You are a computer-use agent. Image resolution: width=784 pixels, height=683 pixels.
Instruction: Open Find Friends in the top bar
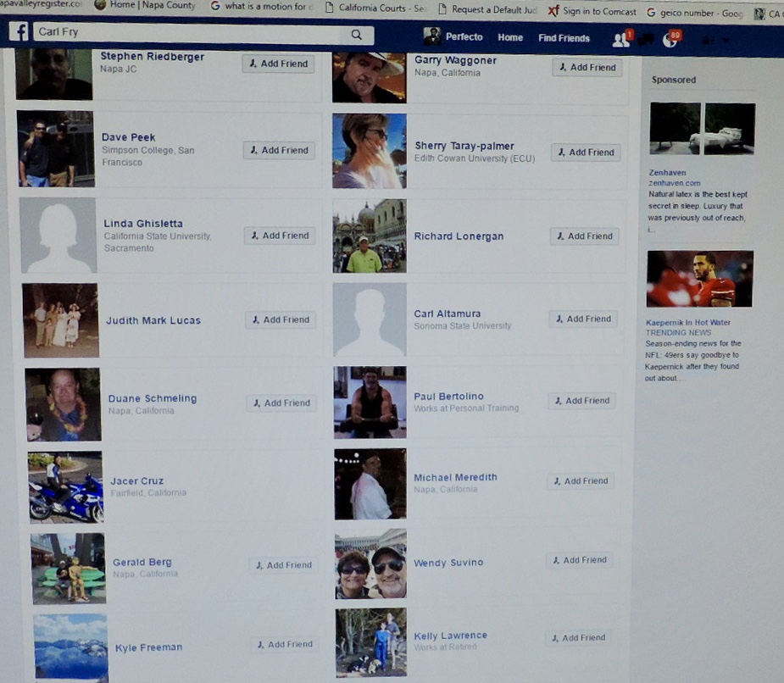click(564, 38)
